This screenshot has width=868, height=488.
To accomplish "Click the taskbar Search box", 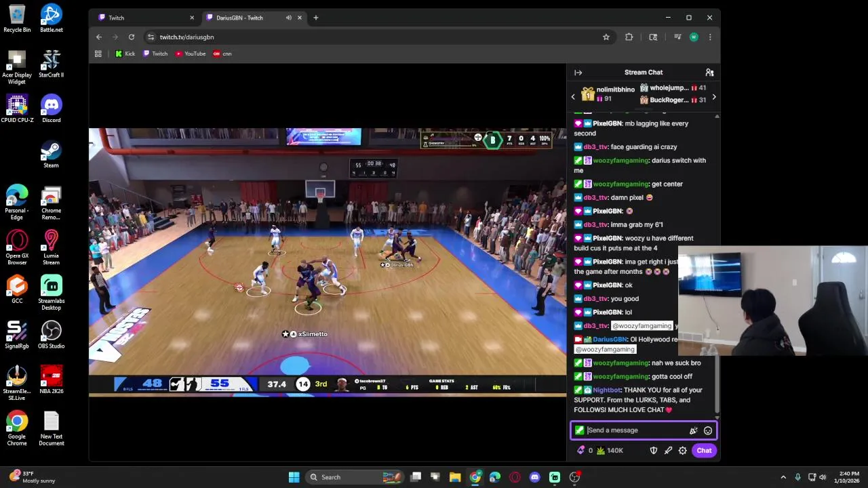I will [356, 477].
